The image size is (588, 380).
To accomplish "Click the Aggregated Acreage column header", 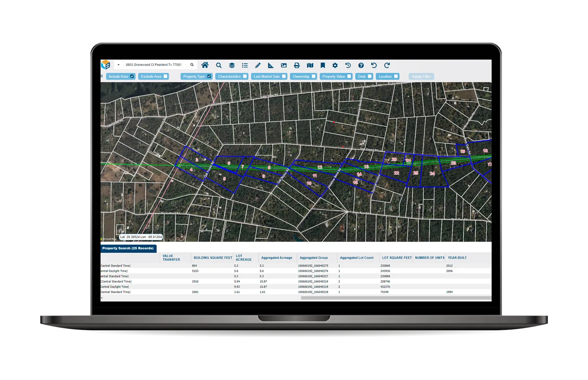I will point(277,258).
